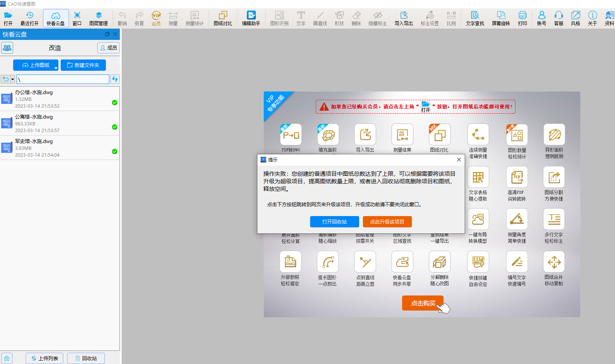This screenshot has height=364, width=615.
Task: Click the 填充面积 feature icon
Action: point(328,134)
